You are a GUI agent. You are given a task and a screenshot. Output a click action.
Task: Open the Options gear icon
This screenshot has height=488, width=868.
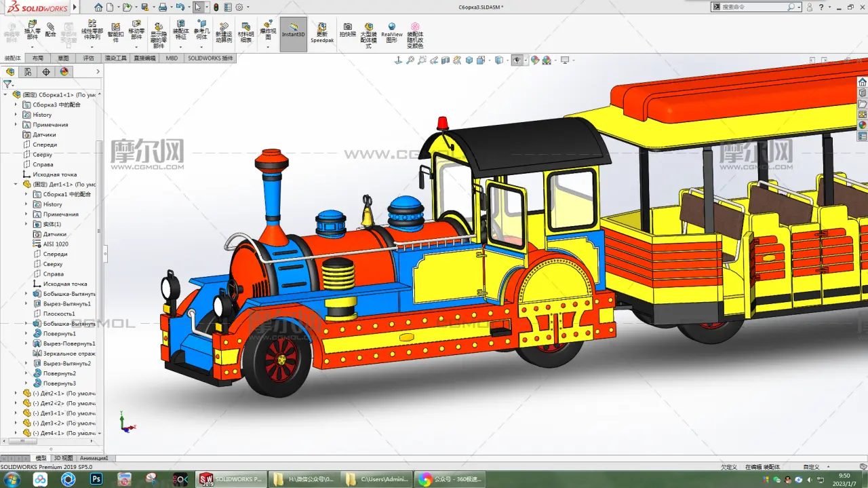pyautogui.click(x=239, y=7)
